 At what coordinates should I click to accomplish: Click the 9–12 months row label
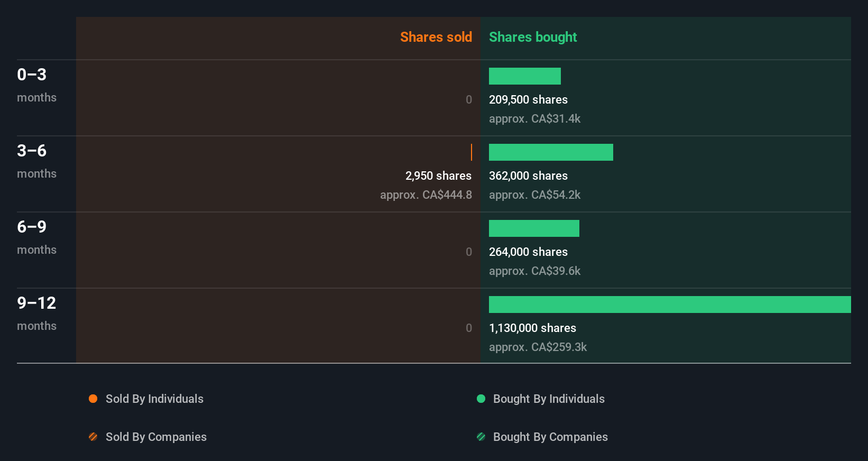coord(36,314)
